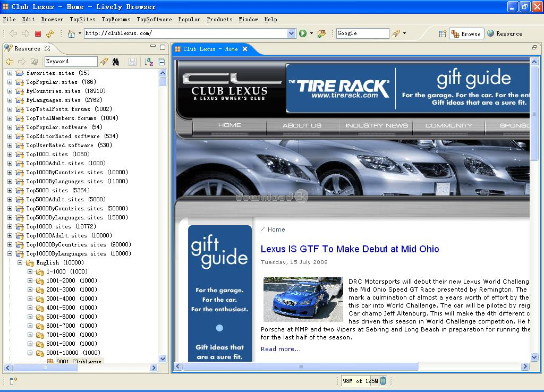Click the Open Perspective icon left of Browse
544x392 pixels.
click(x=443, y=33)
